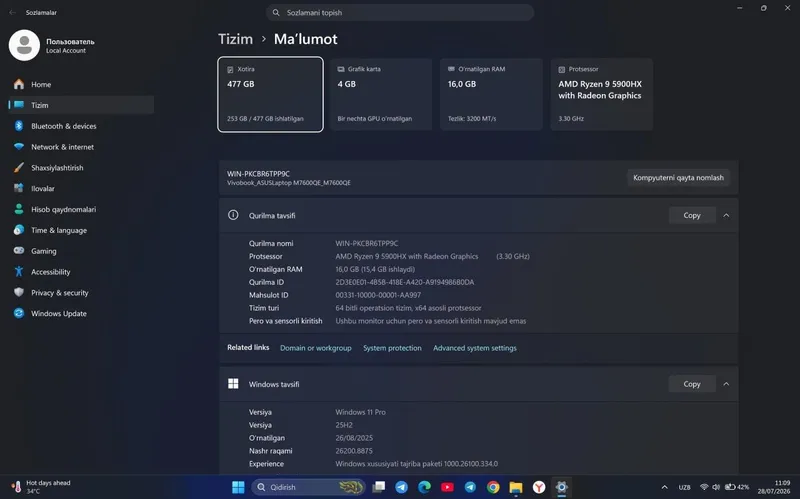
Task: Open Bluetooth & devices settings
Action: pyautogui.click(x=82, y=126)
